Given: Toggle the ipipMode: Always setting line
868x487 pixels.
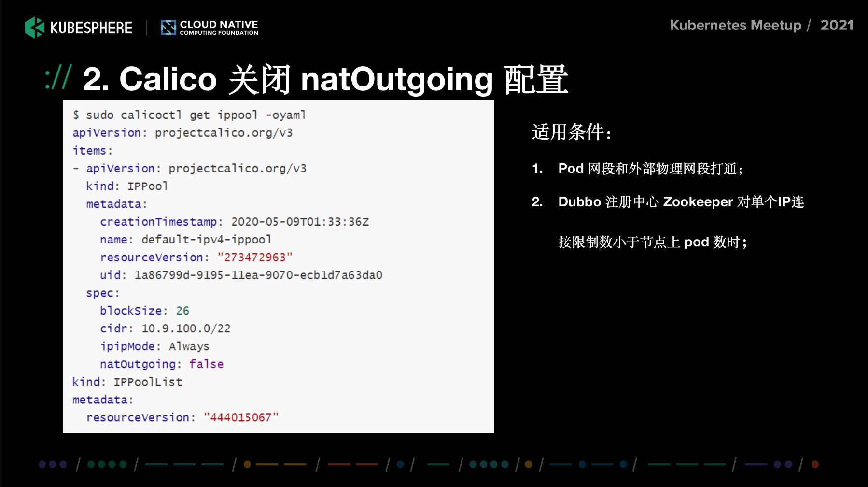Looking at the screenshot, I should [x=154, y=346].
